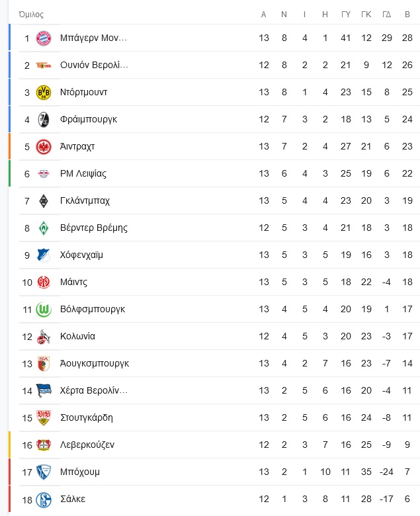Open the Schalke S04 crest

pos(44,499)
